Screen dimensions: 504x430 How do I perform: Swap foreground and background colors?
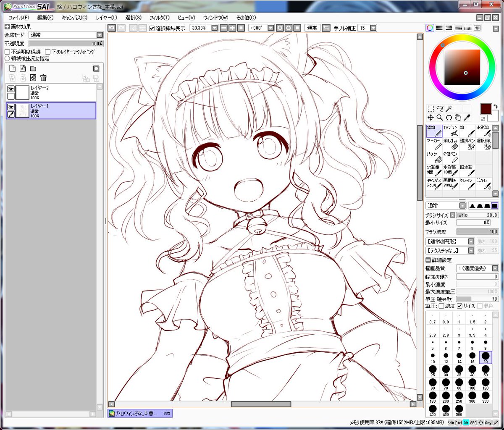(496, 107)
